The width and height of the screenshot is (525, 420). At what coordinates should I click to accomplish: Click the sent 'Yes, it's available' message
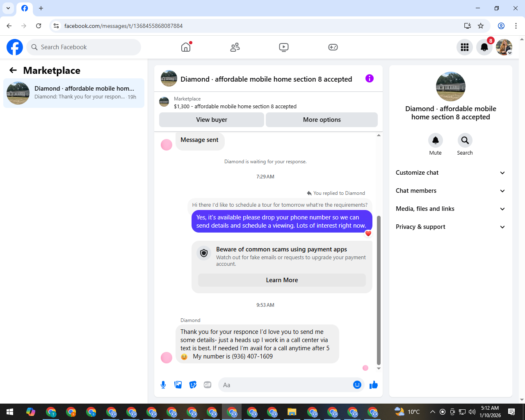click(282, 221)
